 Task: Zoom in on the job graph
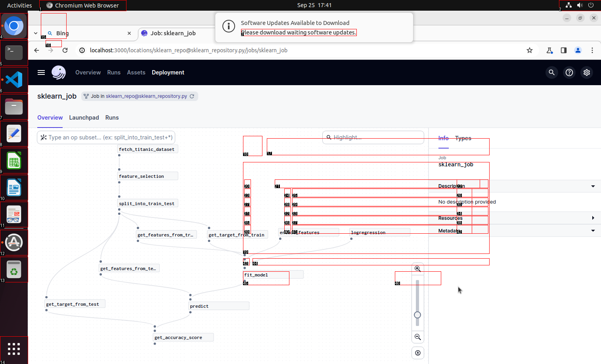(x=417, y=269)
